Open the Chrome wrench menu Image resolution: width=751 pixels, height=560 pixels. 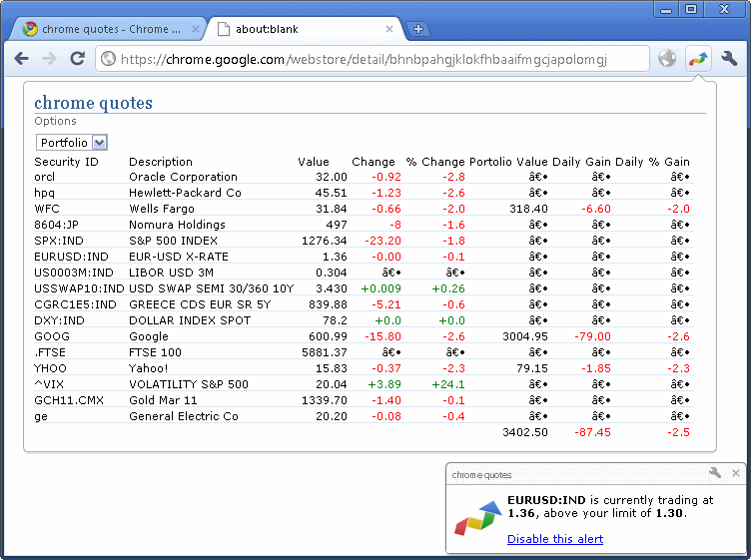pos(729,58)
